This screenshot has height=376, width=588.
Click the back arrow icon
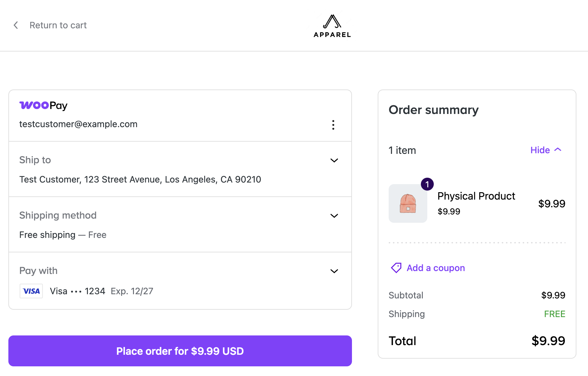point(16,25)
